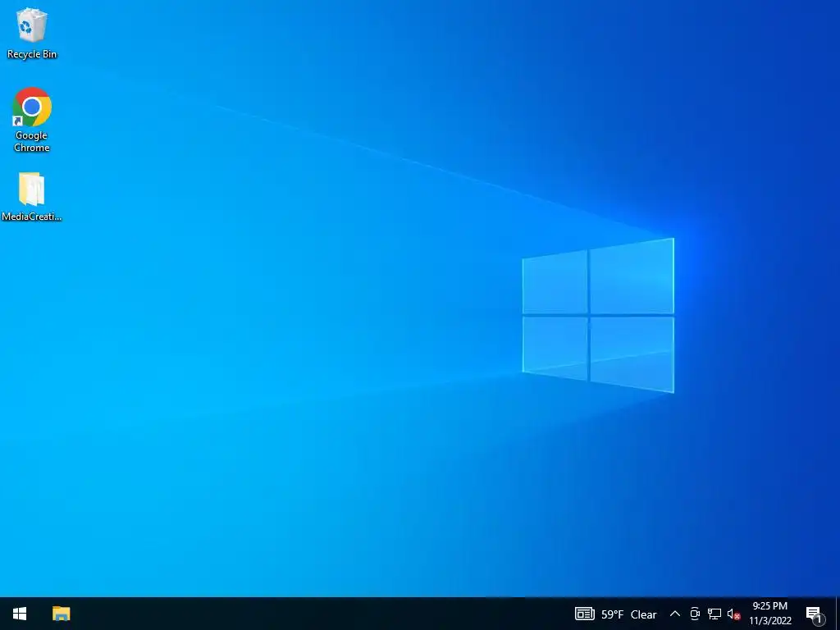840x630 pixels.
Task: Click the 59°F Clear weather text
Action: pyautogui.click(x=629, y=614)
